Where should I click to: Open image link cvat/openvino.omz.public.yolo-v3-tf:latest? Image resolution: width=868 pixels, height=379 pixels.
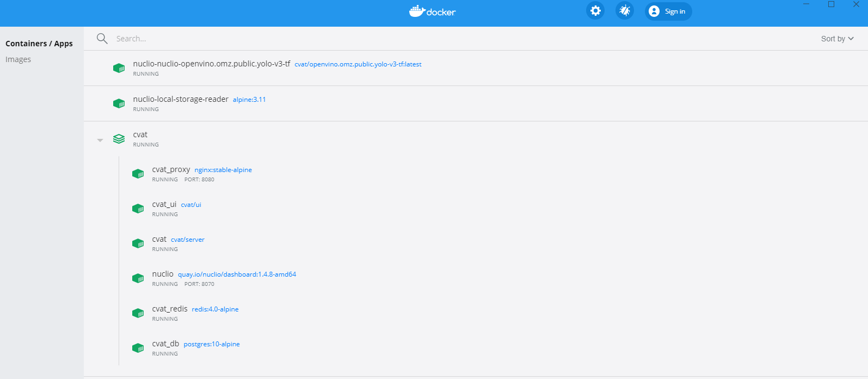[358, 64]
